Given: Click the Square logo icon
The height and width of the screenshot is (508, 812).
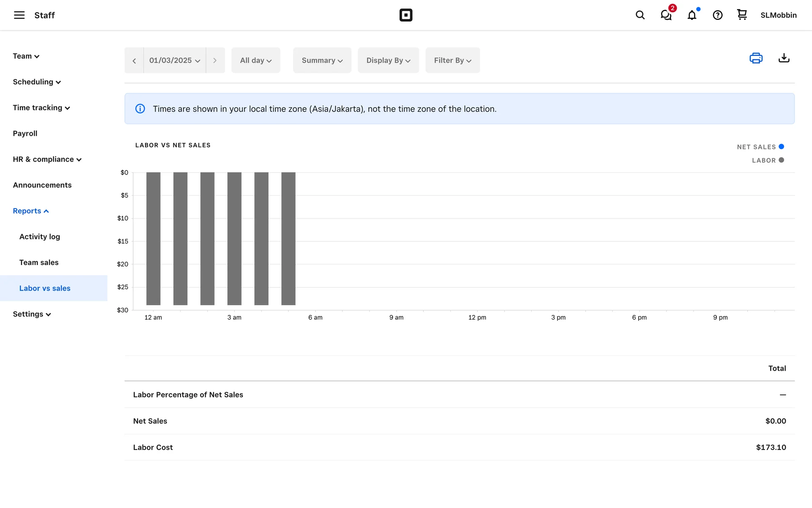Looking at the screenshot, I should (406, 15).
